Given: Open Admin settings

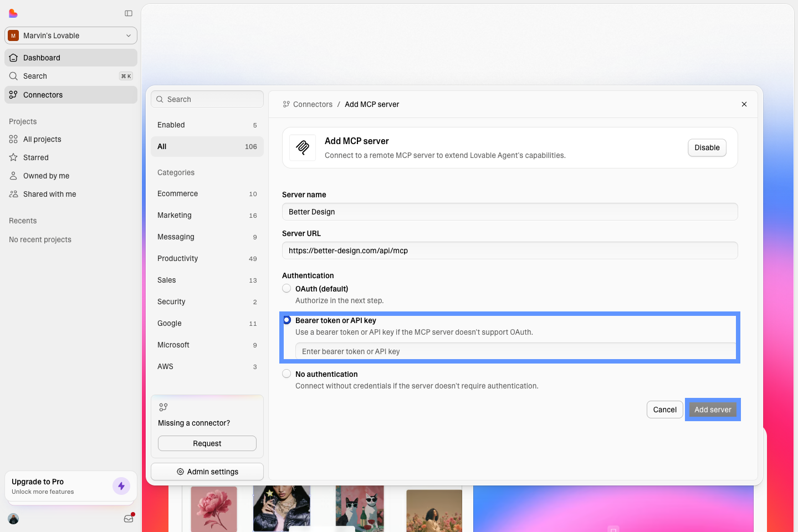Looking at the screenshot, I should [207, 472].
